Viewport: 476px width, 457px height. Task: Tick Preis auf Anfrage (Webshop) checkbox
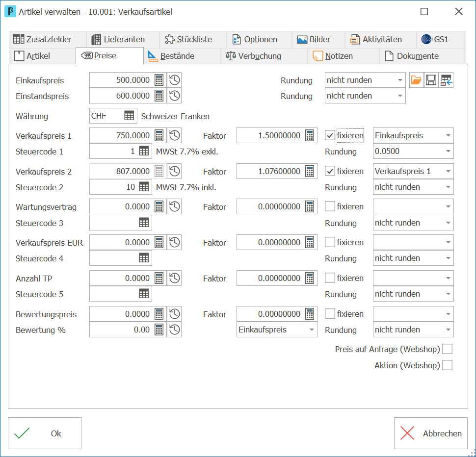(x=448, y=349)
